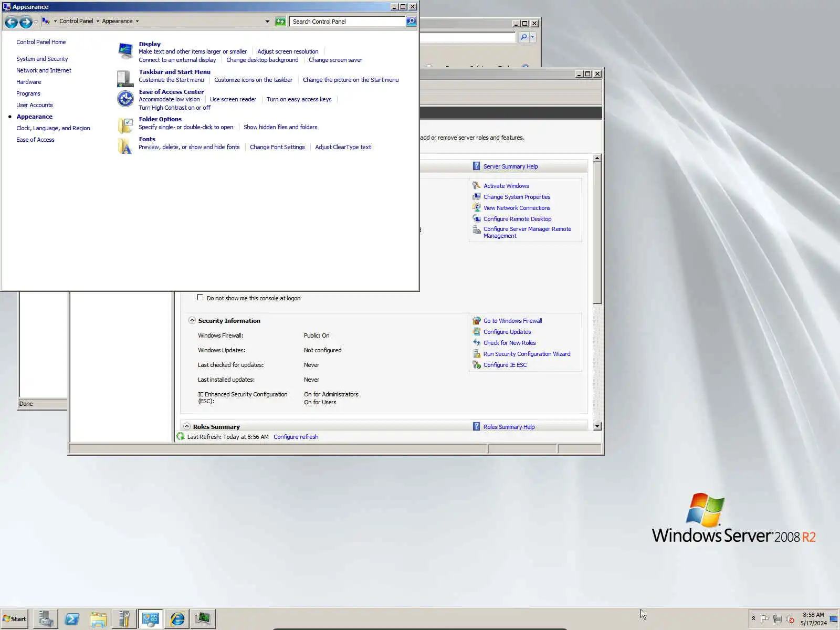Click the Run Security Configuration Wizard icon

[476, 353]
